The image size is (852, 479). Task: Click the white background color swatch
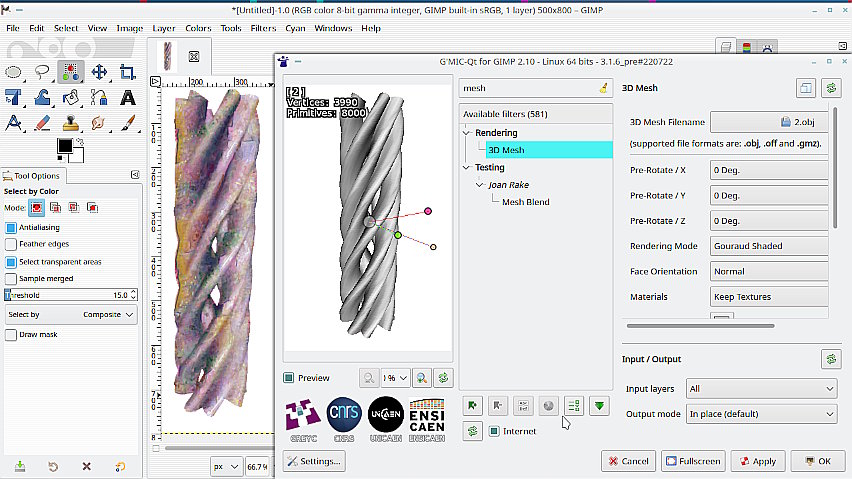click(x=79, y=157)
